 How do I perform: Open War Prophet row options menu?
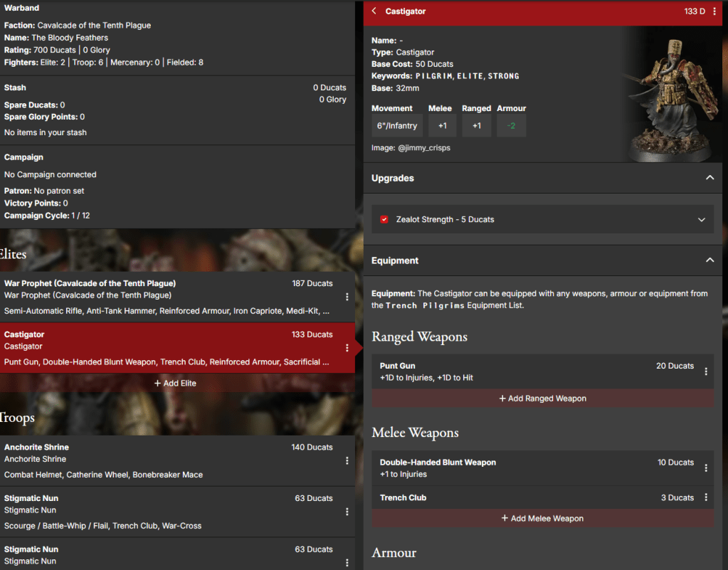coord(347,297)
